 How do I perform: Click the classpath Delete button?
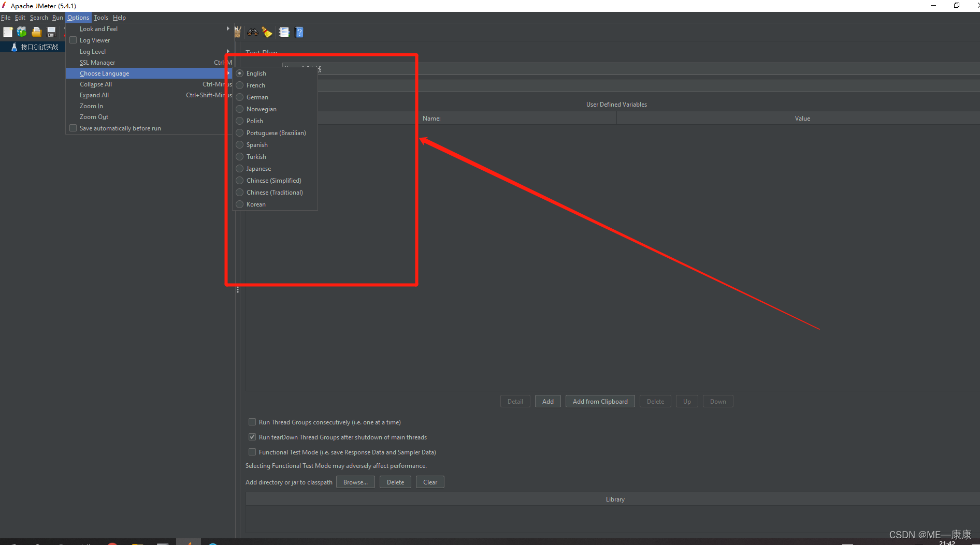pos(395,482)
